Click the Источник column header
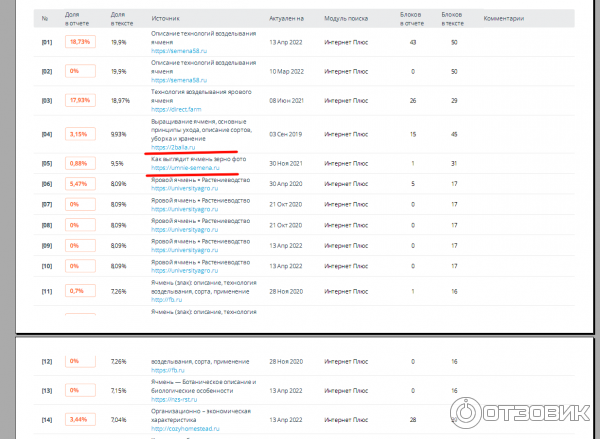600x439 pixels. pyautogui.click(x=165, y=18)
